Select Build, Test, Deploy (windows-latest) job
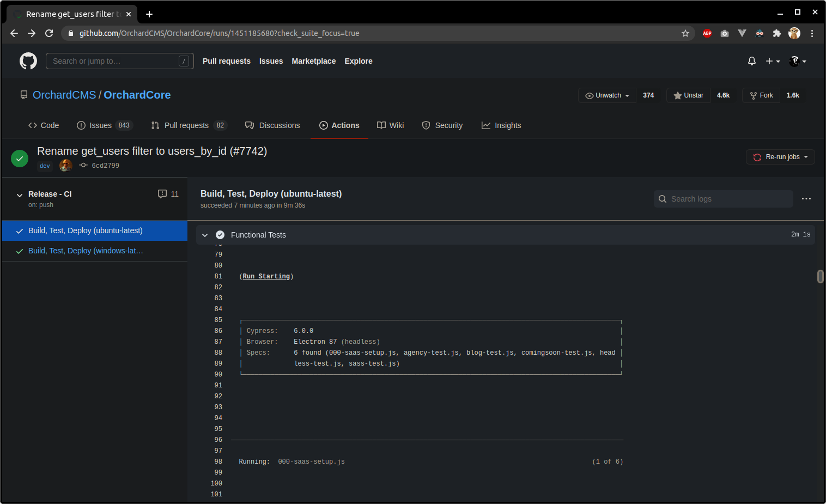The width and height of the screenshot is (826, 504). (95, 251)
